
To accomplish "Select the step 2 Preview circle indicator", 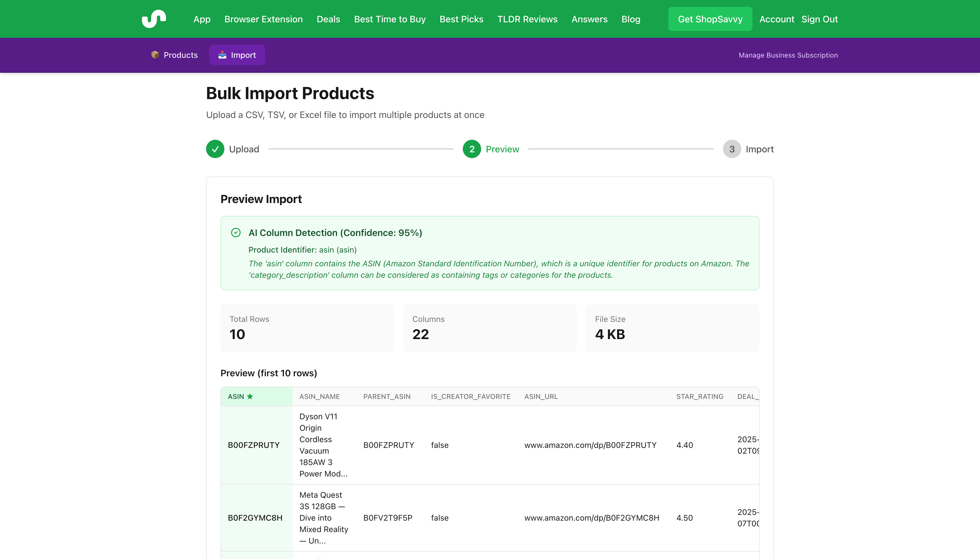I will [472, 149].
